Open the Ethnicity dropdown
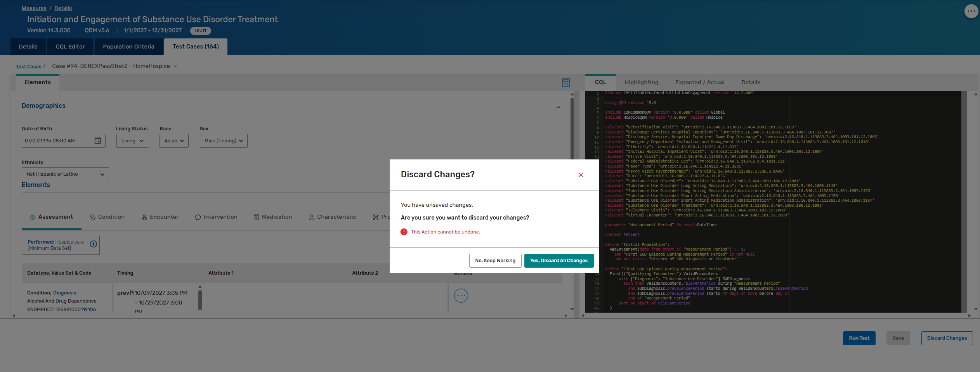Screen dimensions: 980x372 (65, 174)
